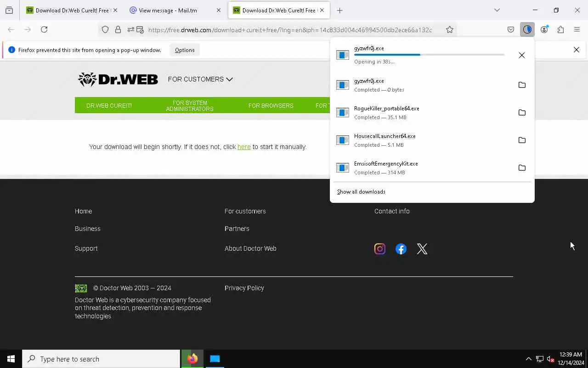
Task: Open the Home footer link
Action: pos(83,211)
